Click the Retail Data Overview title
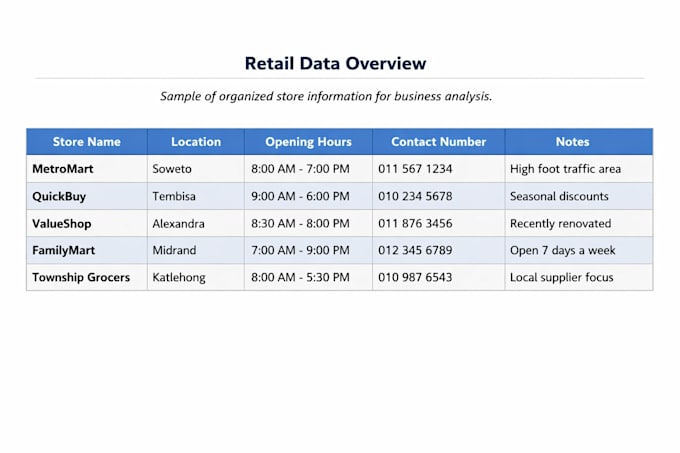 (x=335, y=63)
